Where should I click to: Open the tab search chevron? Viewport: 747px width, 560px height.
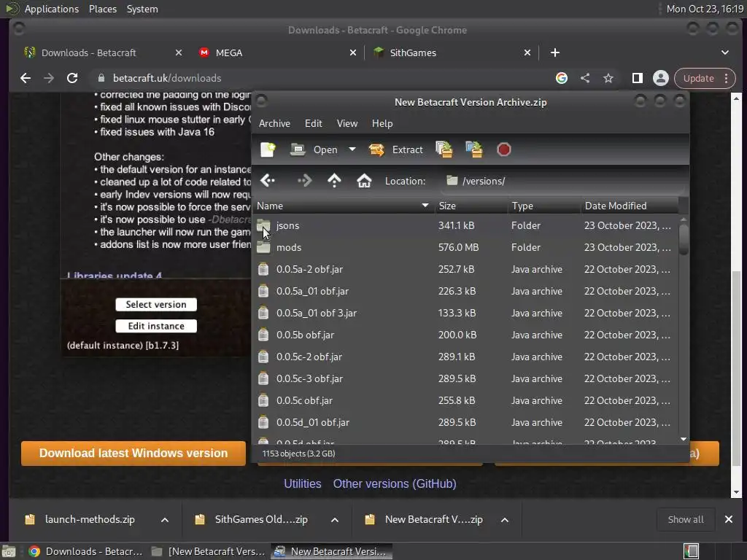pos(725,52)
